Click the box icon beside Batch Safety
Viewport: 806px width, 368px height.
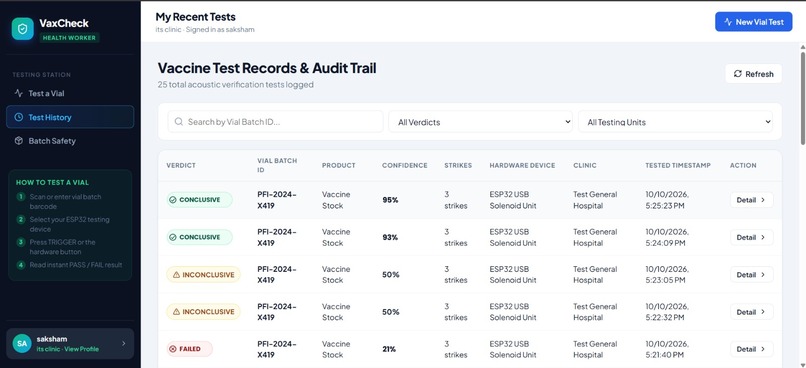19,141
